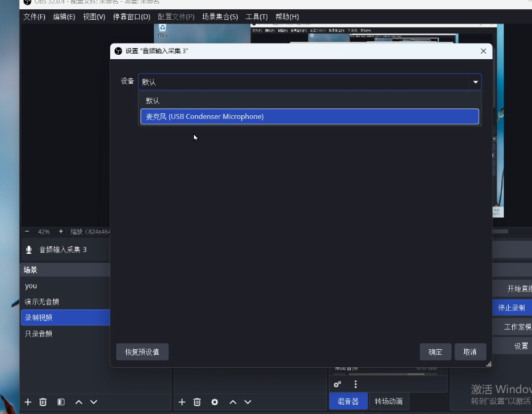The height and width of the screenshot is (414, 532).
Task: Click 音频输入采集 3 source label
Action: coord(63,250)
